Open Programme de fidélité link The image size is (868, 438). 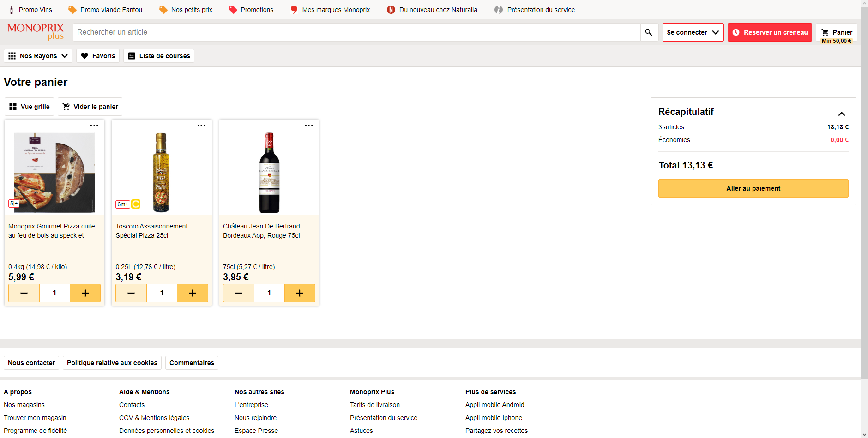(x=35, y=431)
